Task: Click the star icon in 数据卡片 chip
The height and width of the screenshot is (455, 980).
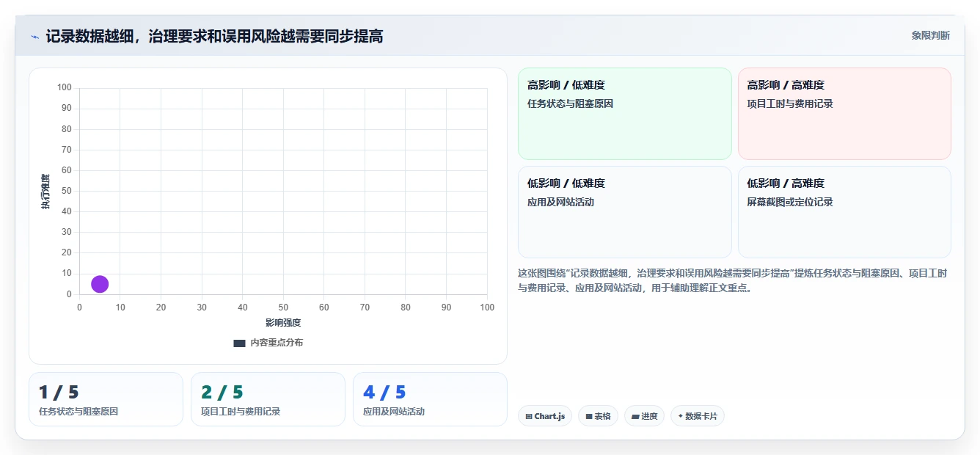Action: pyautogui.click(x=681, y=416)
